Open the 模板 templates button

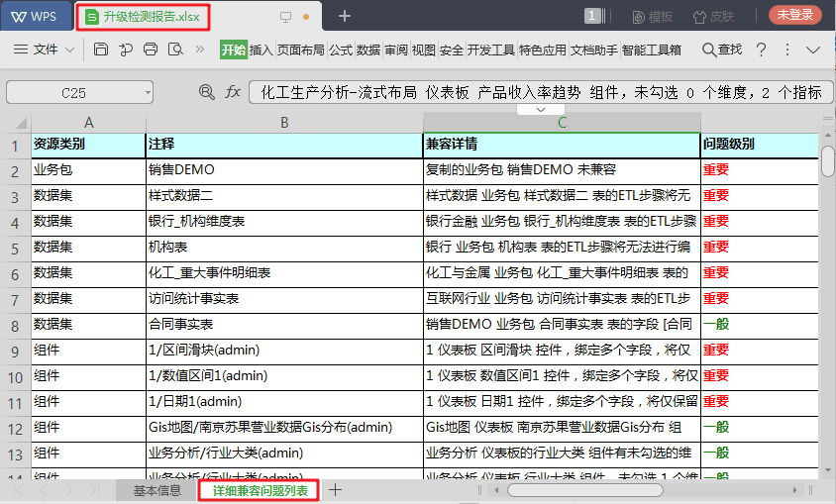(x=653, y=17)
